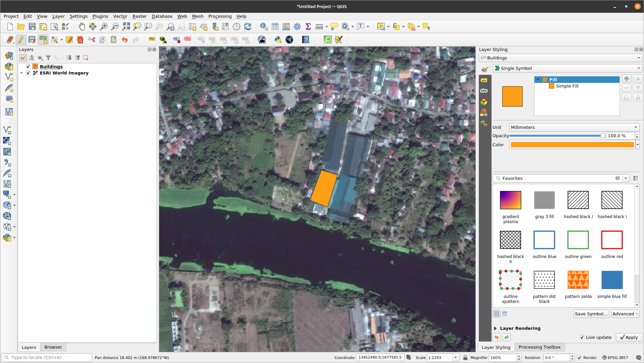Click the Save Symbol button
The height and width of the screenshot is (363, 644).
(591, 314)
